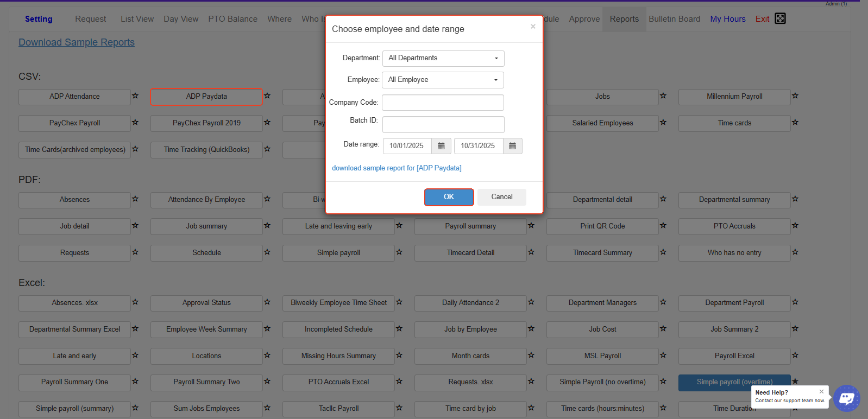Toggle favorite star for ADP Attendance
Image resolution: width=868 pixels, height=419 pixels.
(x=135, y=96)
